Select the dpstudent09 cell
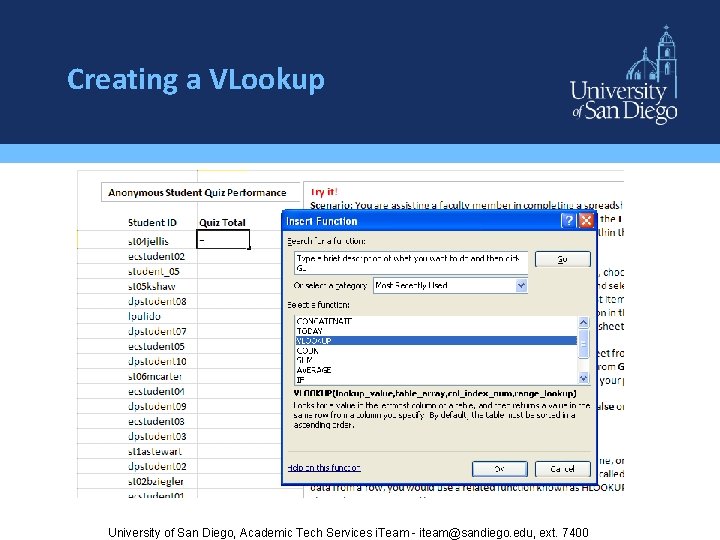The width and height of the screenshot is (720, 540). (157, 406)
